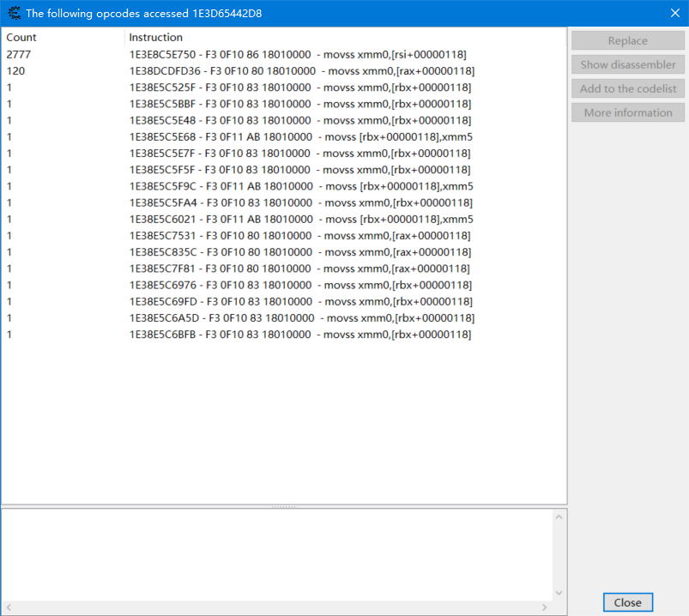Click the Cheat Engine icon in title bar
This screenshot has height=616, width=689.
[x=14, y=13]
